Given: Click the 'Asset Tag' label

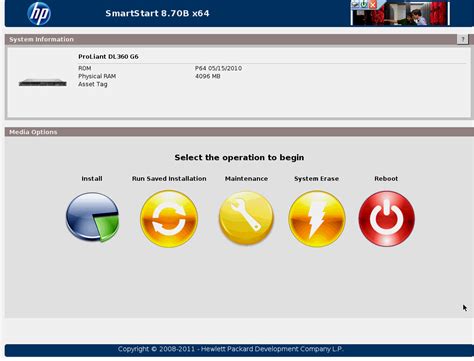Looking at the screenshot, I should pyautogui.click(x=93, y=84).
